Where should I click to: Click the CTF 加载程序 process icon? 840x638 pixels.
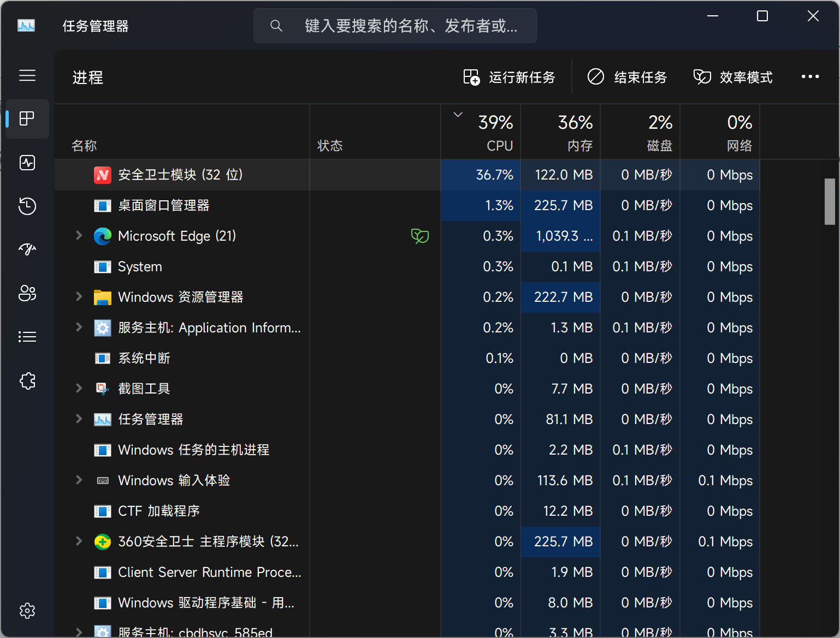(103, 511)
